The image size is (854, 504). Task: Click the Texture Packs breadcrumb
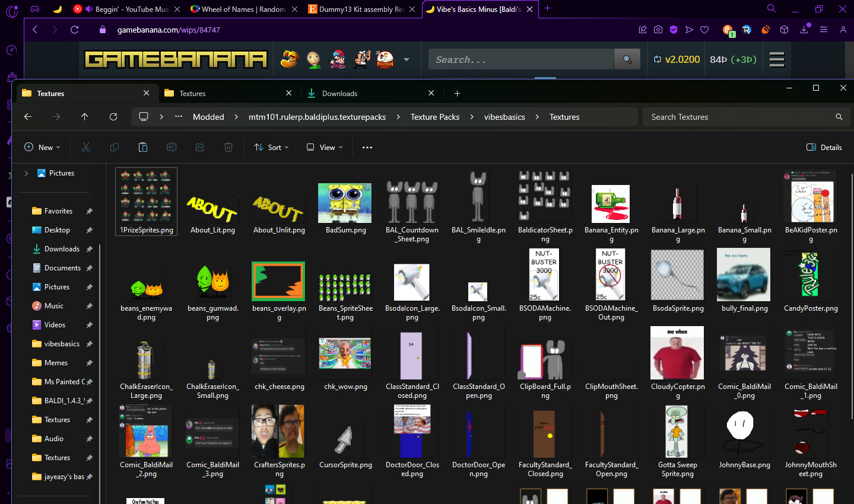(435, 117)
